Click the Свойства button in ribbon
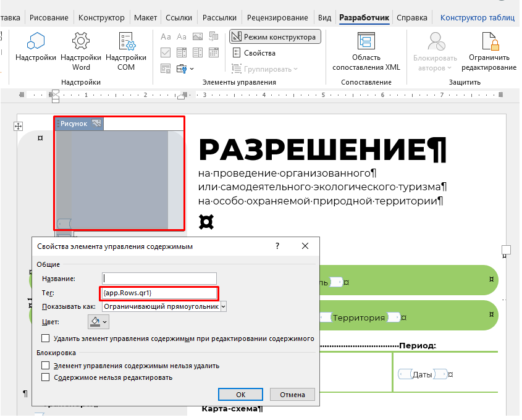The height and width of the screenshot is (420, 522). (x=254, y=53)
